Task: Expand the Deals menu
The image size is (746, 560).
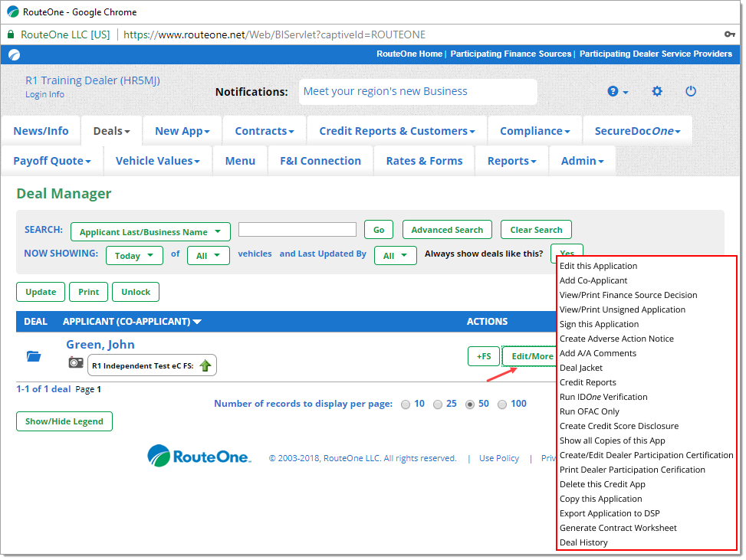Action: tap(111, 131)
